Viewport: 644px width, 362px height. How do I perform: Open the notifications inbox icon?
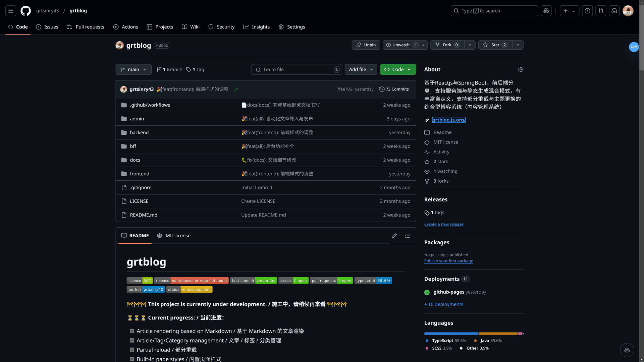[614, 11]
